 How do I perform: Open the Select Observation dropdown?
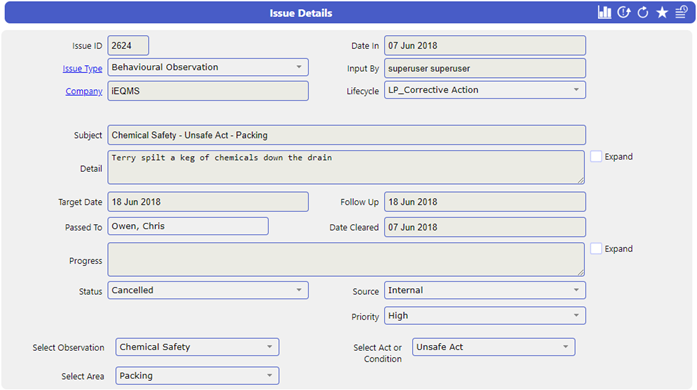point(197,347)
